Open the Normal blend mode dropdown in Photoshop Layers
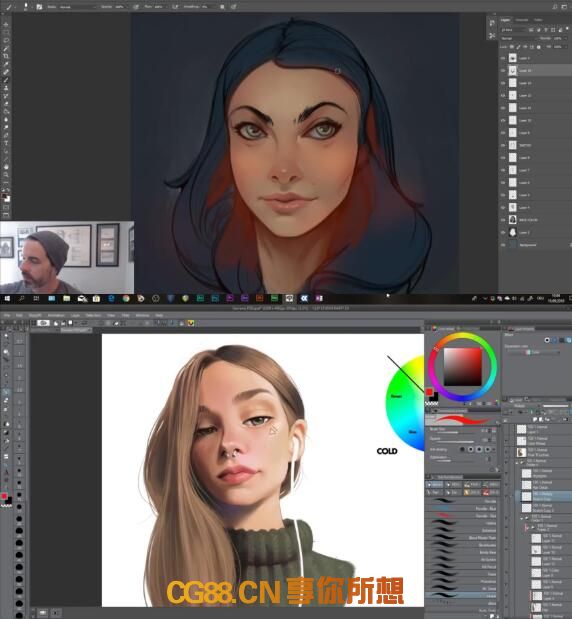572x619 pixels. (518, 38)
